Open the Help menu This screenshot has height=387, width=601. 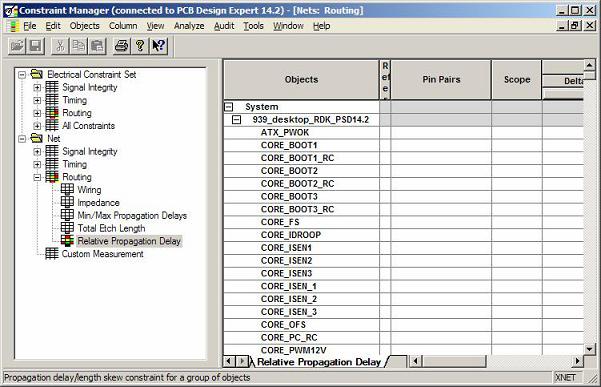[321, 26]
